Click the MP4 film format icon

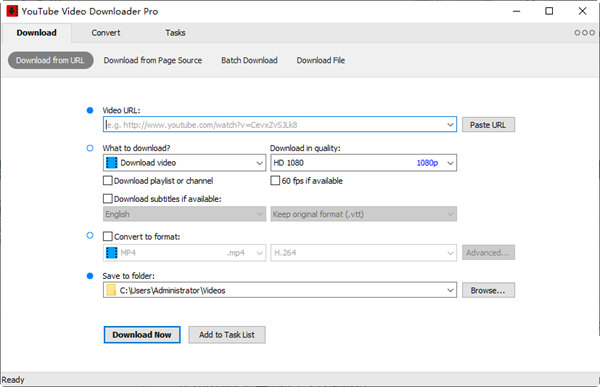(x=111, y=253)
